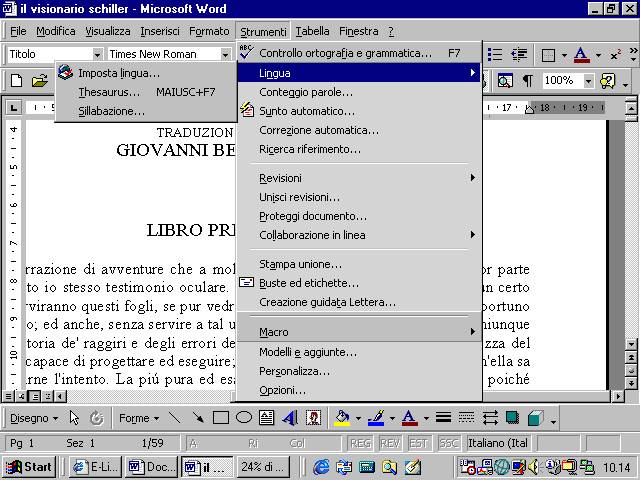Screen dimensions: 640x480
Task: Click the New blank document icon
Action: (16, 80)
